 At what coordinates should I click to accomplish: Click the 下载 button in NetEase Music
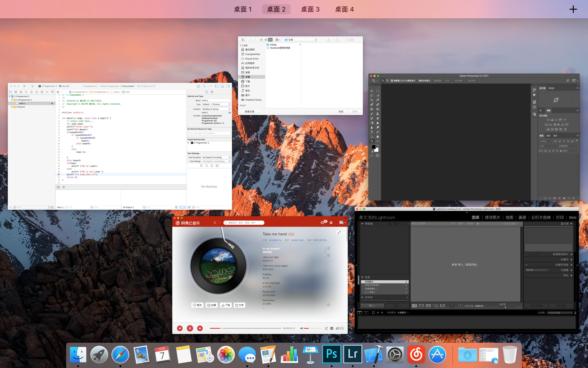point(226,305)
